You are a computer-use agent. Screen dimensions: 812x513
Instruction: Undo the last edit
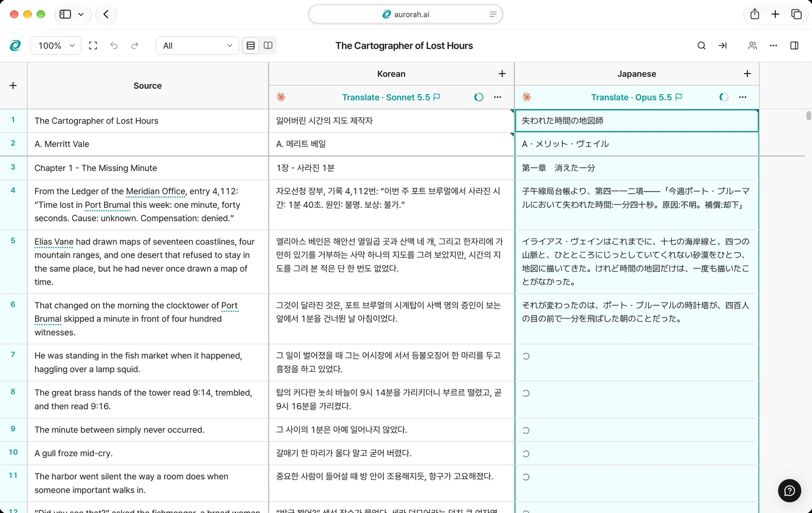(114, 46)
